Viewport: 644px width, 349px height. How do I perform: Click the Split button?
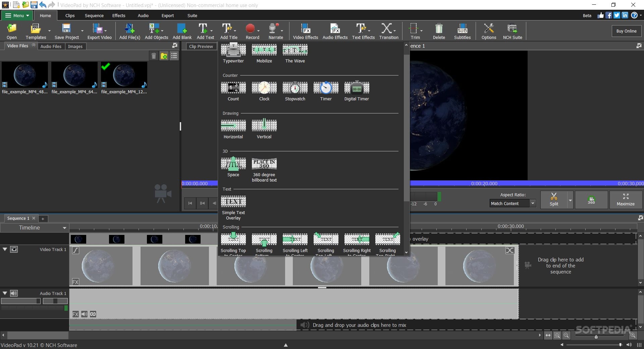tap(554, 199)
